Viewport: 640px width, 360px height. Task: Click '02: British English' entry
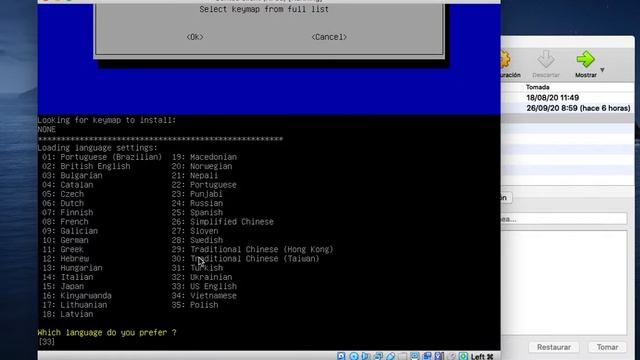tap(86, 166)
